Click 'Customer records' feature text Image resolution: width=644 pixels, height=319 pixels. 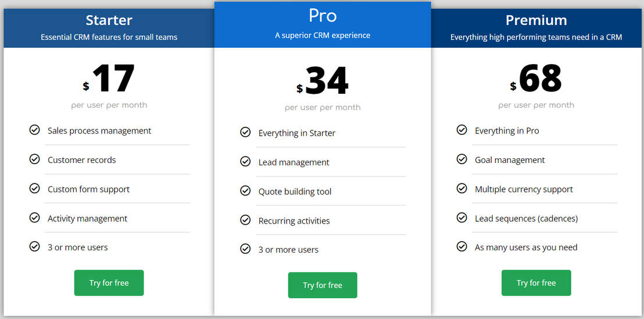tap(82, 160)
